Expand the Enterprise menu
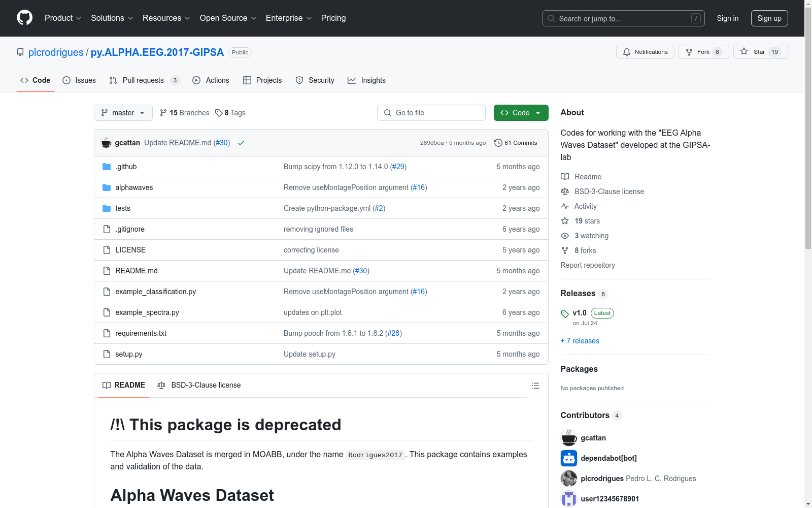Screen dimensions: 812x508 [289, 18]
